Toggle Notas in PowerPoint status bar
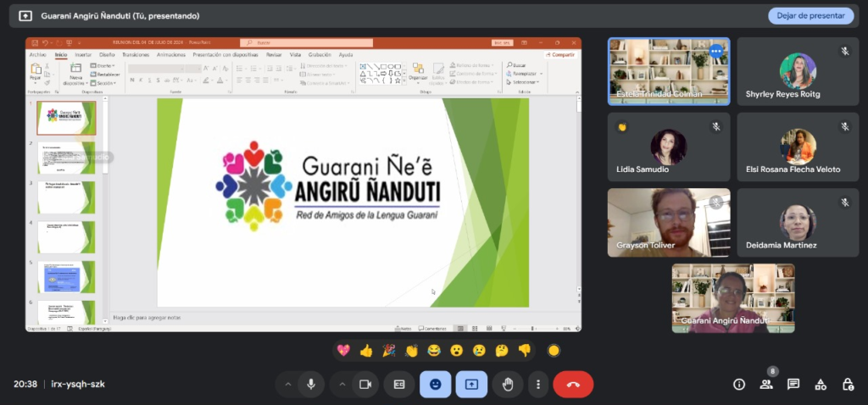Screen dimensions: 868x405 coord(403,329)
